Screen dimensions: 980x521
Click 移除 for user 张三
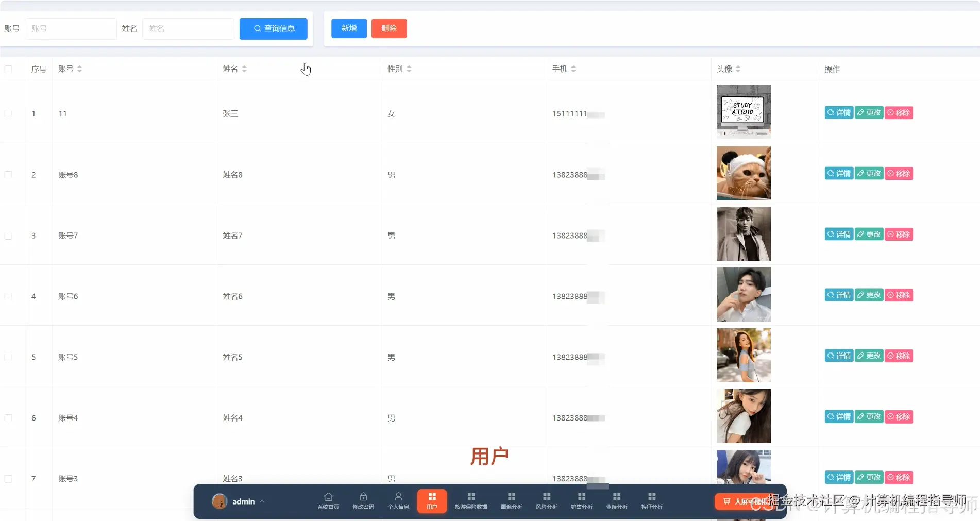tap(899, 113)
